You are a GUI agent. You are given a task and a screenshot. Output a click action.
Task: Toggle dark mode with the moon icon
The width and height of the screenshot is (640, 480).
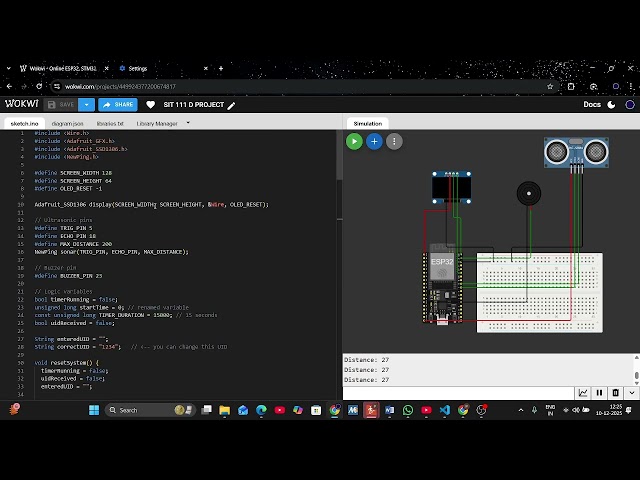click(x=611, y=105)
